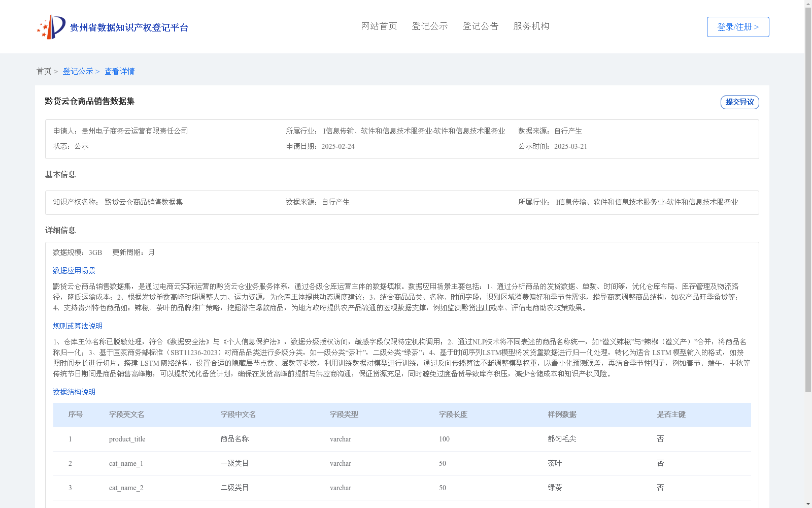812x508 pixels.
Task: Click the sample data 绿茶 cell
Action: 555,488
